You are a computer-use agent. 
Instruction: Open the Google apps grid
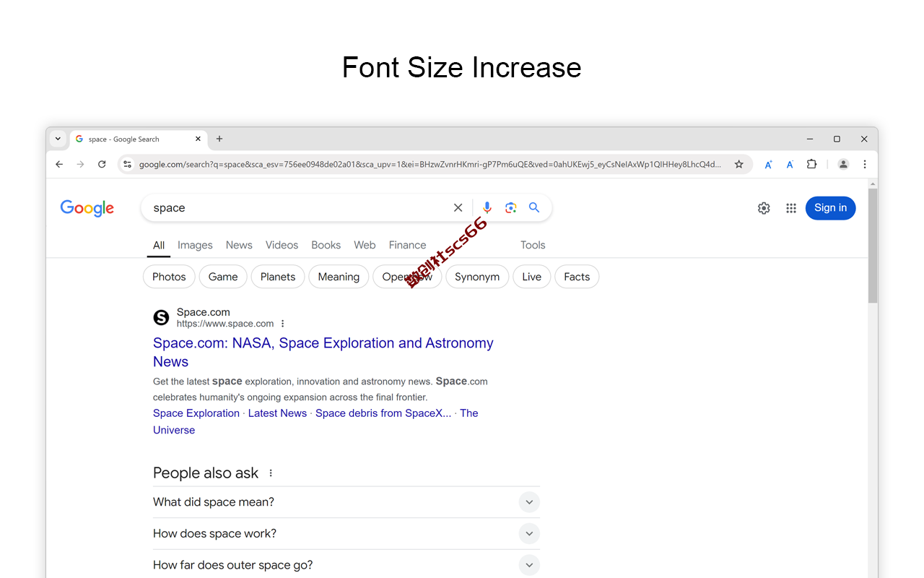pyautogui.click(x=791, y=208)
